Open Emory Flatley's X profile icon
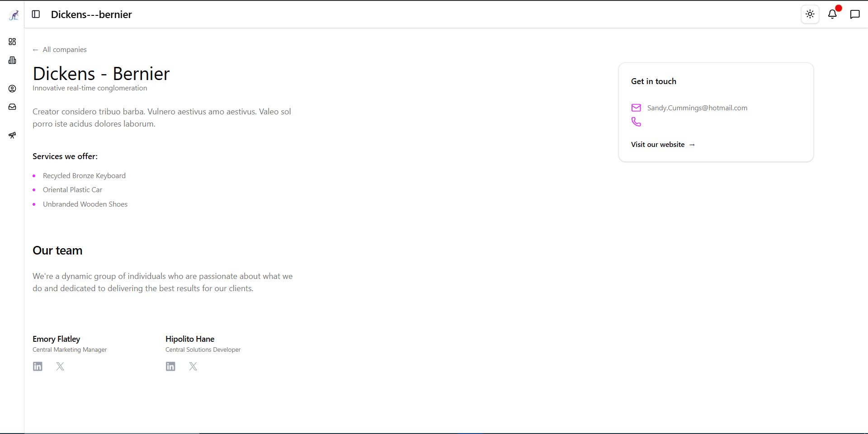 (x=60, y=366)
